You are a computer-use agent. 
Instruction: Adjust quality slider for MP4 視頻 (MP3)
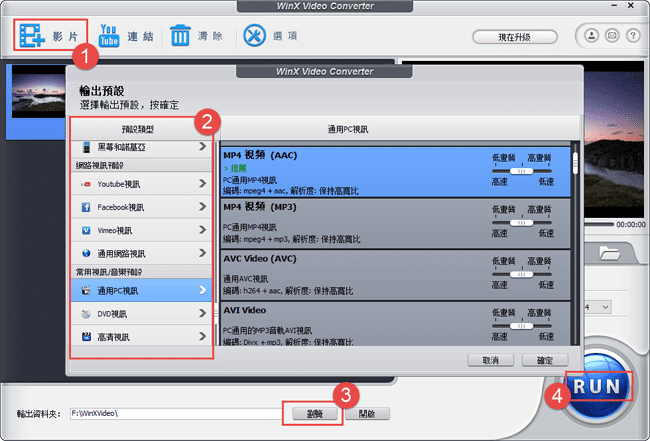[521, 223]
